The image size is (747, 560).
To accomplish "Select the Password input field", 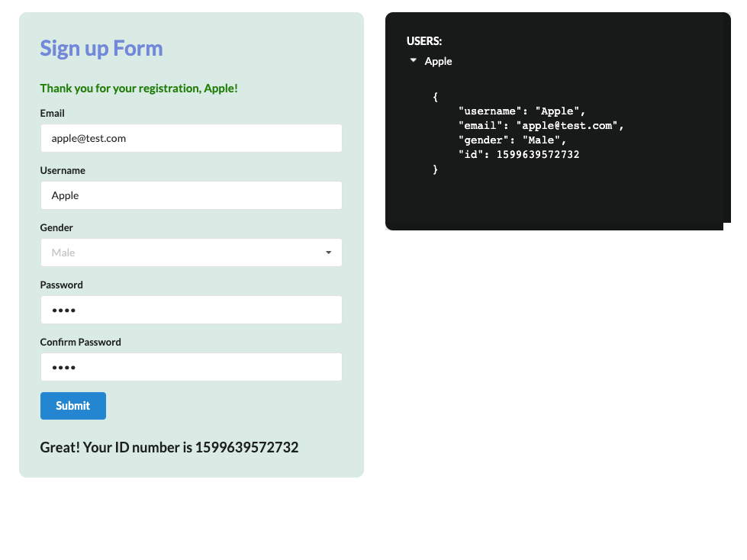I will tap(191, 310).
